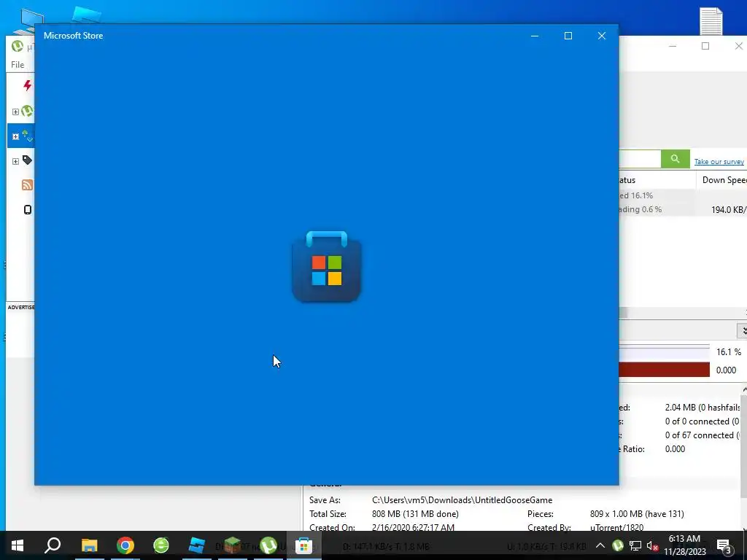
Task: Open Windows search from the taskbar
Action: click(53, 545)
